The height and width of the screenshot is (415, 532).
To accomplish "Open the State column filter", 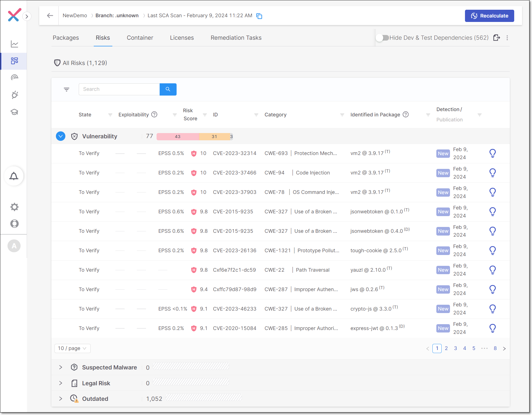I will coord(110,115).
